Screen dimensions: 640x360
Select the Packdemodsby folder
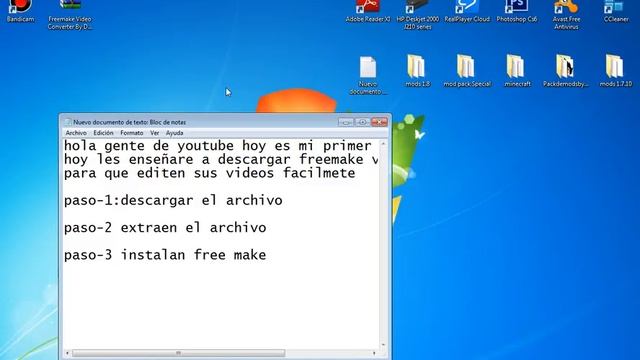[x=566, y=71]
